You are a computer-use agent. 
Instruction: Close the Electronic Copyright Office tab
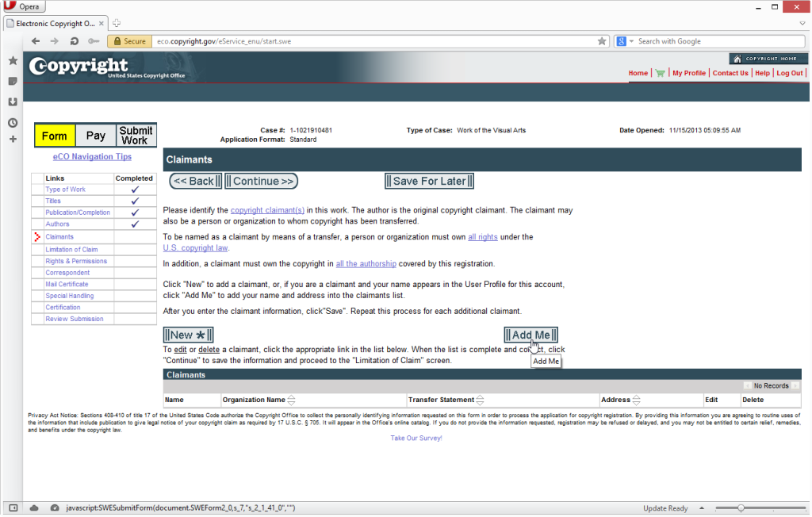point(101,23)
